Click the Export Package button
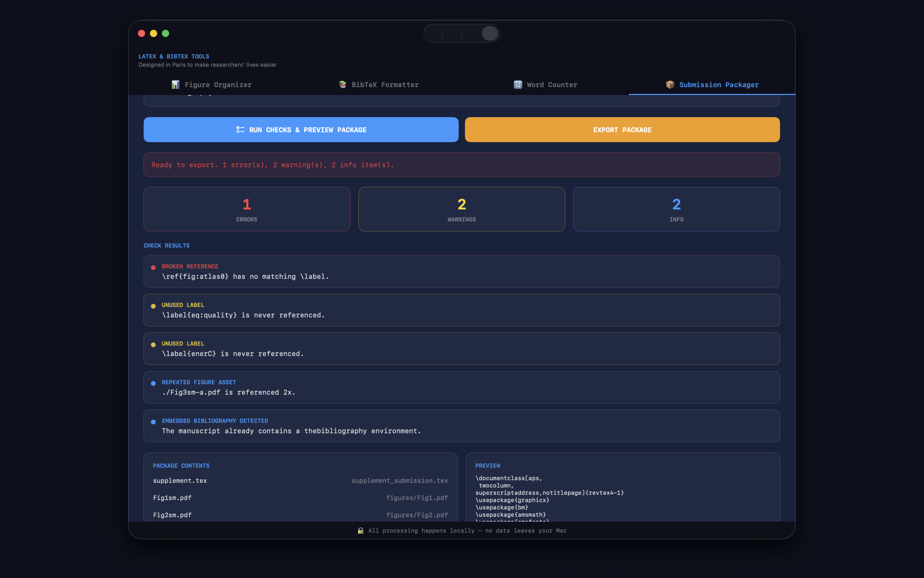This screenshot has height=578, width=924. click(x=622, y=130)
